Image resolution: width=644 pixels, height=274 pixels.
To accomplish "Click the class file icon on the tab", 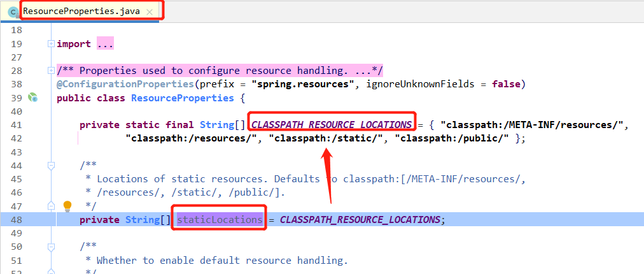I will (15, 12).
